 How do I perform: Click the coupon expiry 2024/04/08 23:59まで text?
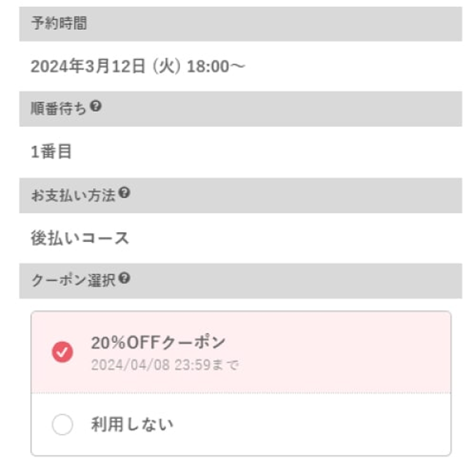[x=165, y=365]
